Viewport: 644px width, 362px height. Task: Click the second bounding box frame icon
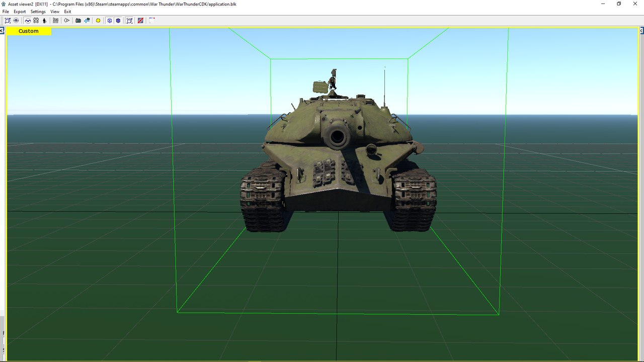(129, 21)
